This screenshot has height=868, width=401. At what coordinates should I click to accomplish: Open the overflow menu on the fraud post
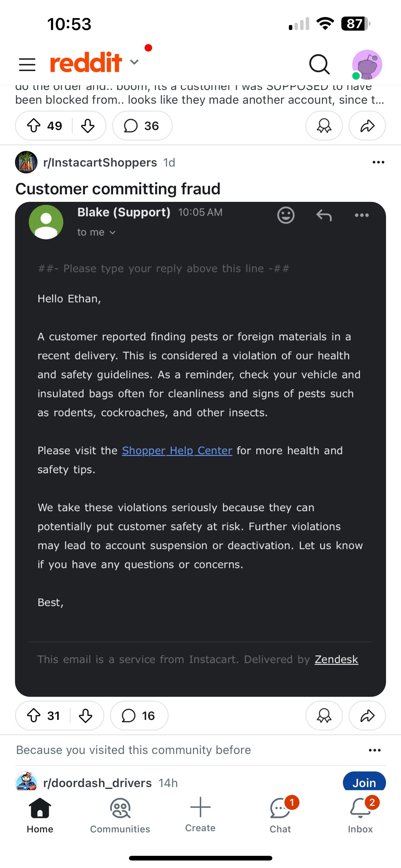(378, 162)
